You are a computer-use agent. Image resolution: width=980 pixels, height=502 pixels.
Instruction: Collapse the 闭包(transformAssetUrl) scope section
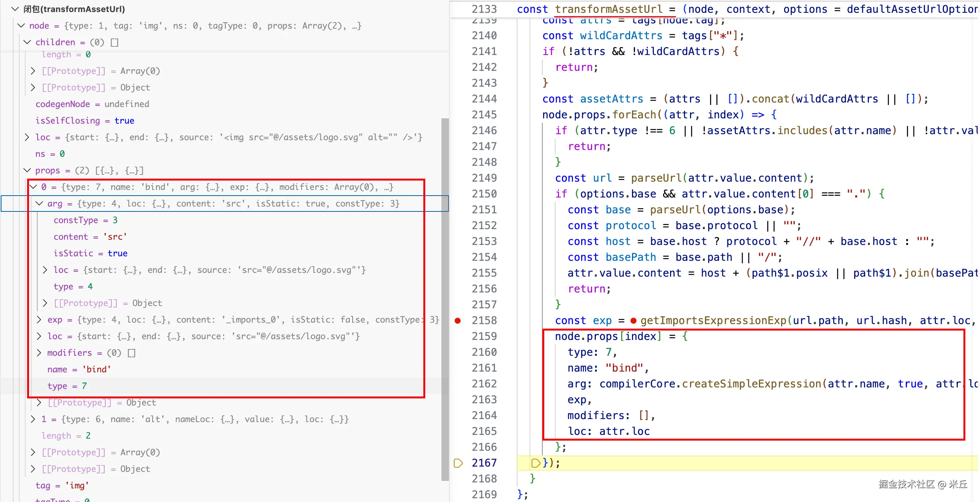tap(15, 9)
